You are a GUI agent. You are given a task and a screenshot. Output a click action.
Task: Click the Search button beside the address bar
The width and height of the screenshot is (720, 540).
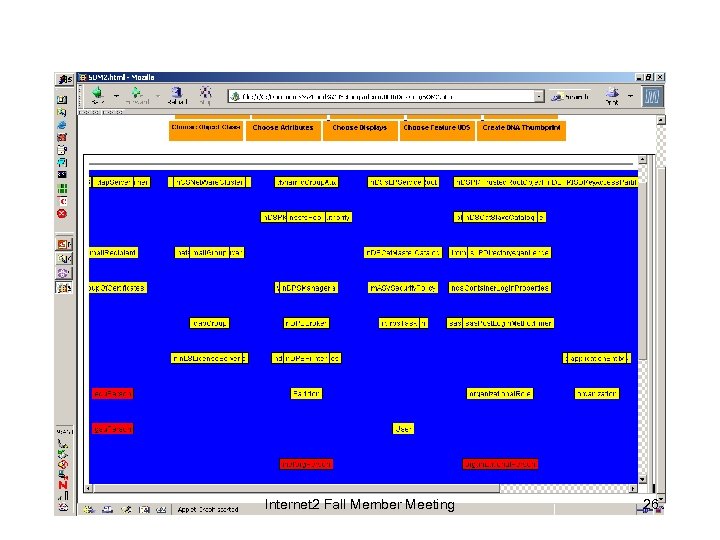click(x=570, y=96)
